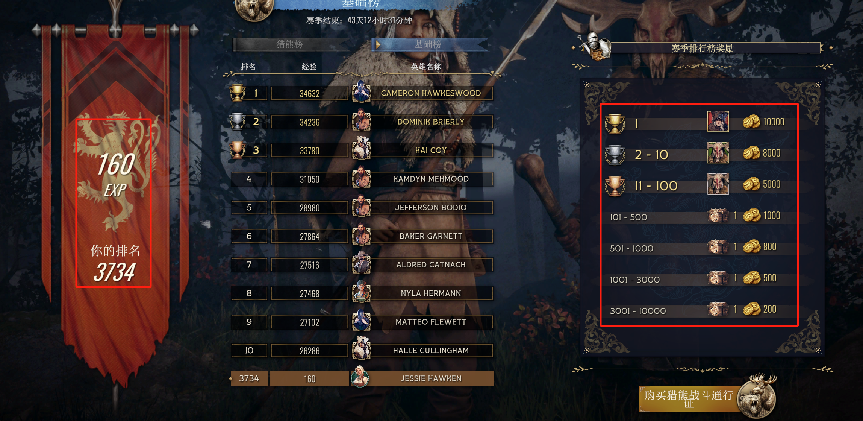Click the chest reward icon for 101 - 500

715,215
